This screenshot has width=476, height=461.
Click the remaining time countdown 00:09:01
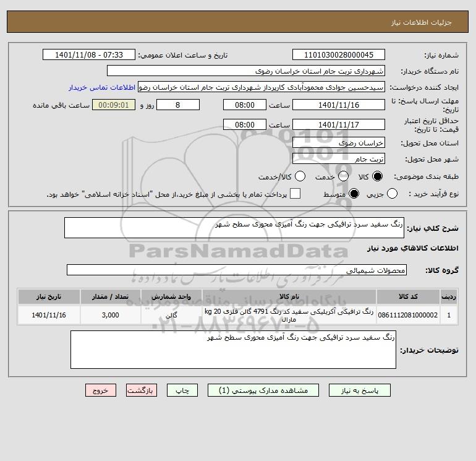click(114, 105)
